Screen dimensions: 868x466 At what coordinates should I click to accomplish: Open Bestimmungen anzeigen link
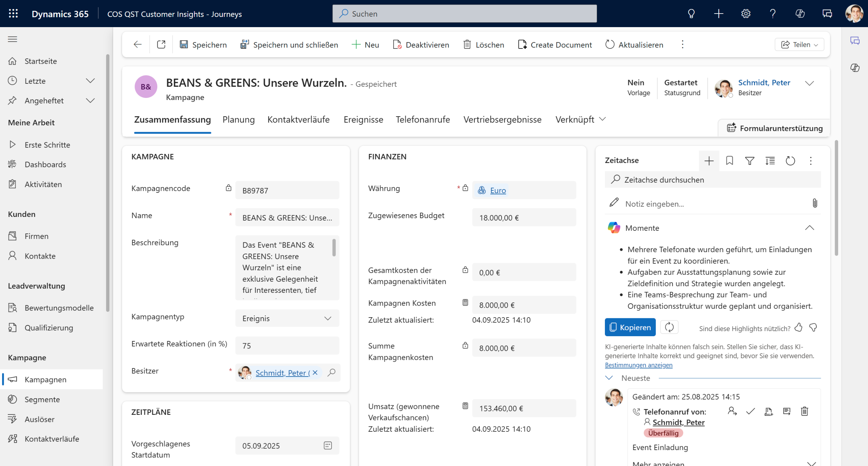638,365
